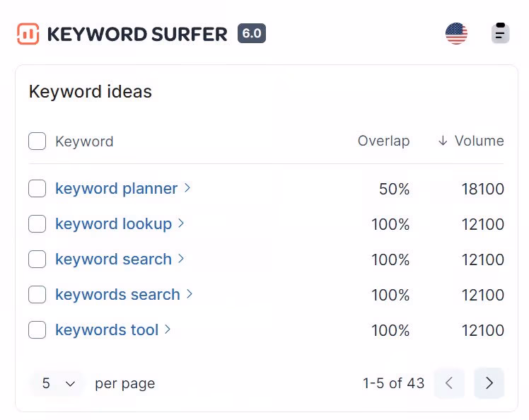Expand the keyword lookup chevron
This screenshot has height=420, width=529.
coord(181,223)
